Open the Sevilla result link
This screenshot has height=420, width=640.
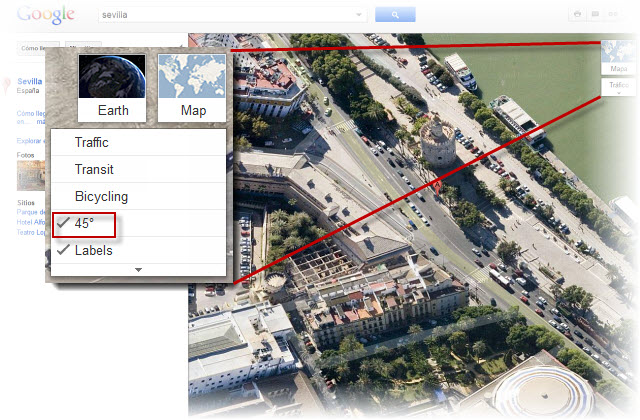pos(30,81)
